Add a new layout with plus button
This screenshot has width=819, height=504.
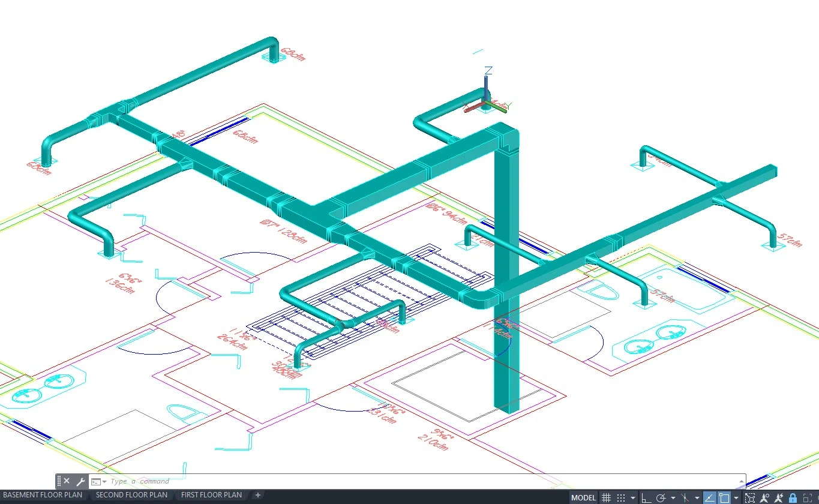tap(258, 496)
